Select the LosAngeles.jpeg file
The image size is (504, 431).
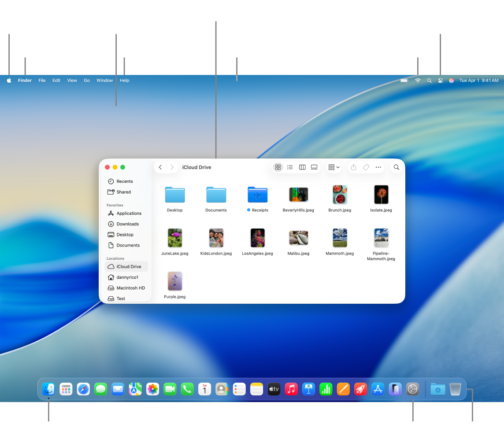point(257,238)
